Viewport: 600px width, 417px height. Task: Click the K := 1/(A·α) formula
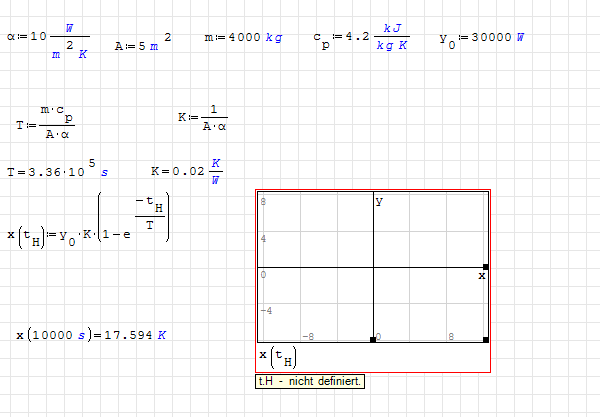click(206, 118)
